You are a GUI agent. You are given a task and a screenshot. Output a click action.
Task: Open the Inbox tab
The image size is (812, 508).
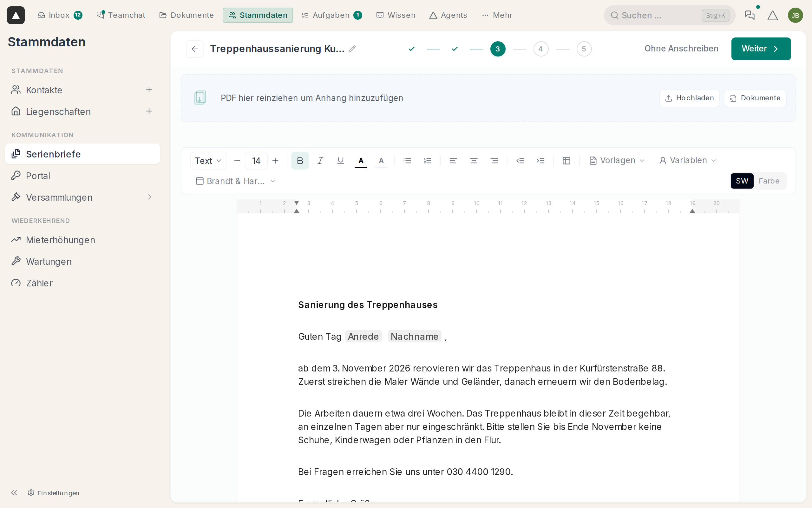pyautogui.click(x=60, y=15)
